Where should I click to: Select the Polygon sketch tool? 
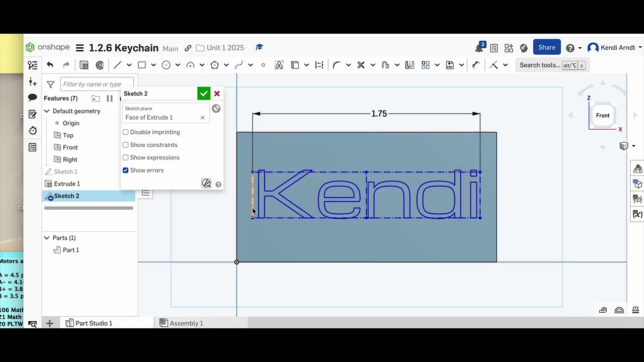tap(214, 65)
